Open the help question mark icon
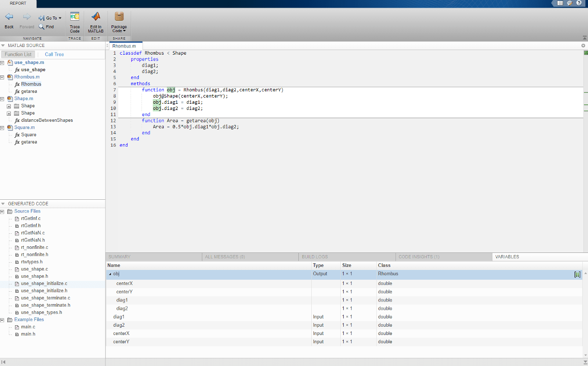588x366 pixels. point(579,3)
